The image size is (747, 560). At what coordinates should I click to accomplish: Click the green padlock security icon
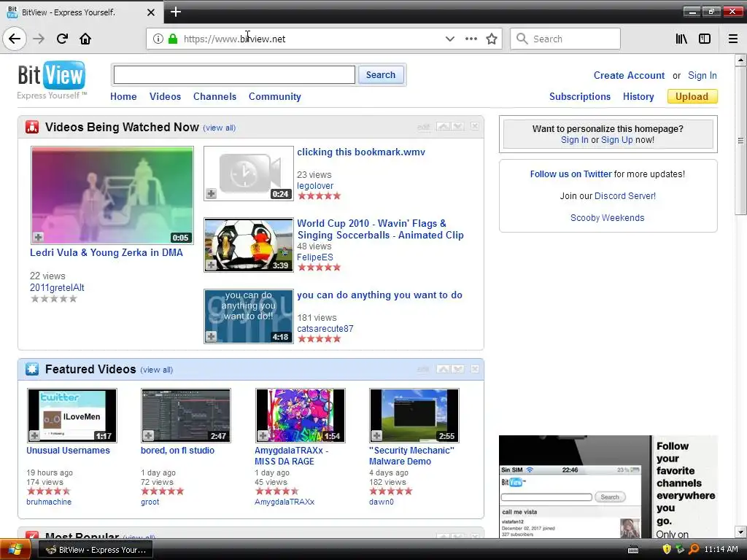coord(173,39)
